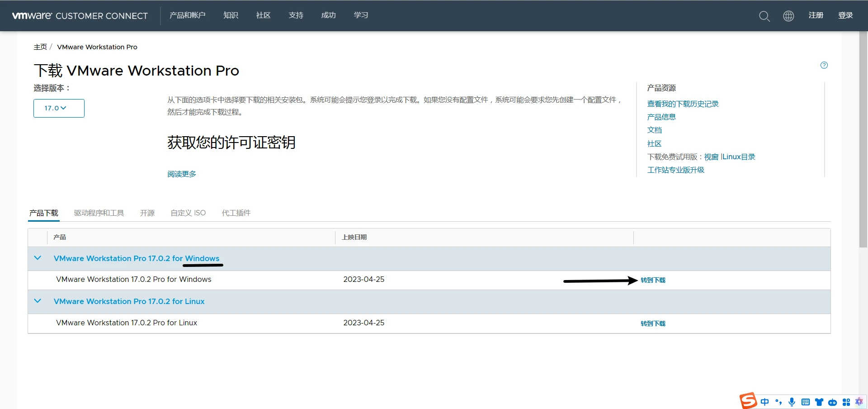Click the 获取您的许可证密钥 heading
This screenshot has height=409, width=868.
pyautogui.click(x=231, y=143)
